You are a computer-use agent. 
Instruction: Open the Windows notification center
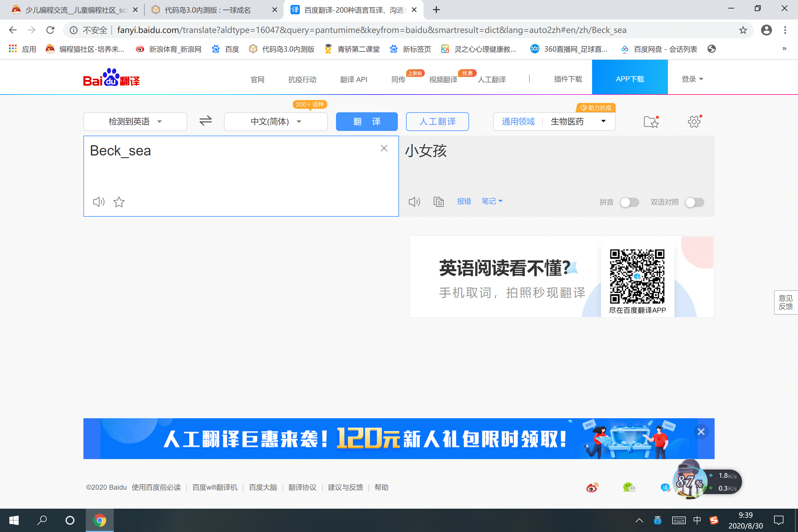point(778,520)
